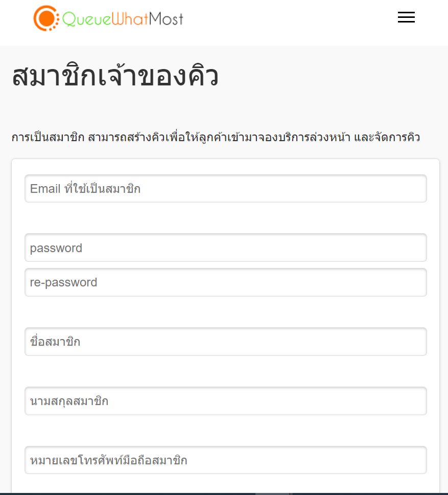Select the member name text box
This screenshot has height=495, width=448.
225,342
